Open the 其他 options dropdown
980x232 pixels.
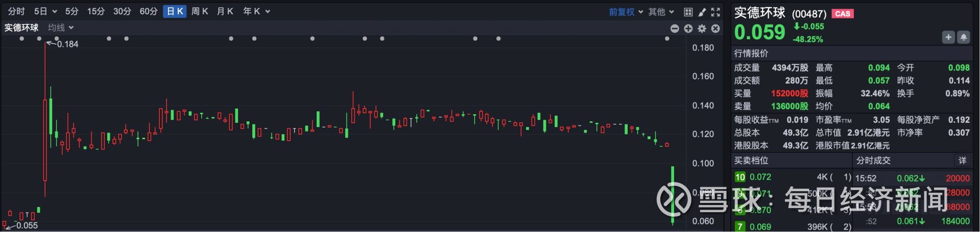661,12
